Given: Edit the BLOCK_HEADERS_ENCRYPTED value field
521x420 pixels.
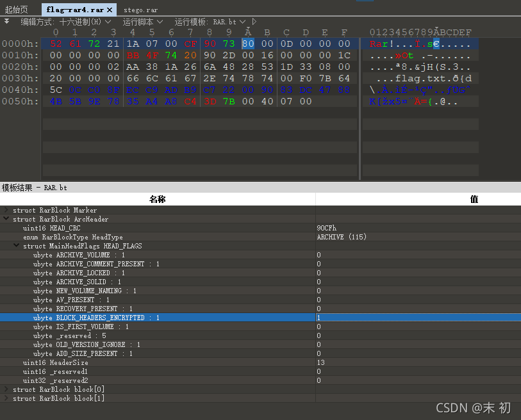Looking at the screenshot, I should [418, 318].
